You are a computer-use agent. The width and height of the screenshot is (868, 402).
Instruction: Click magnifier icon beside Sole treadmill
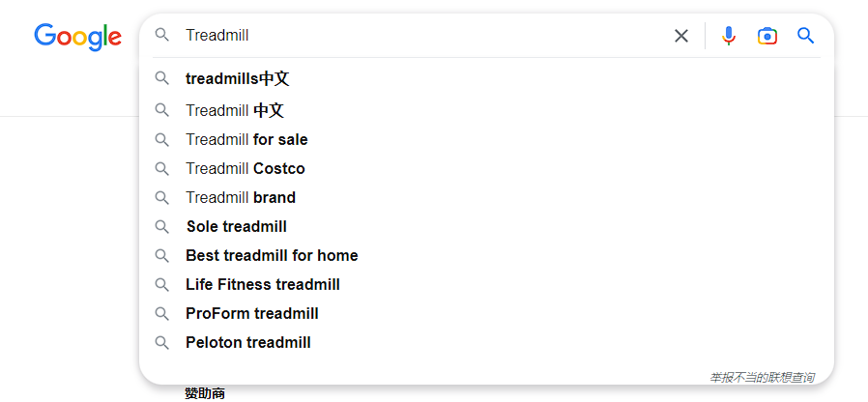point(161,226)
